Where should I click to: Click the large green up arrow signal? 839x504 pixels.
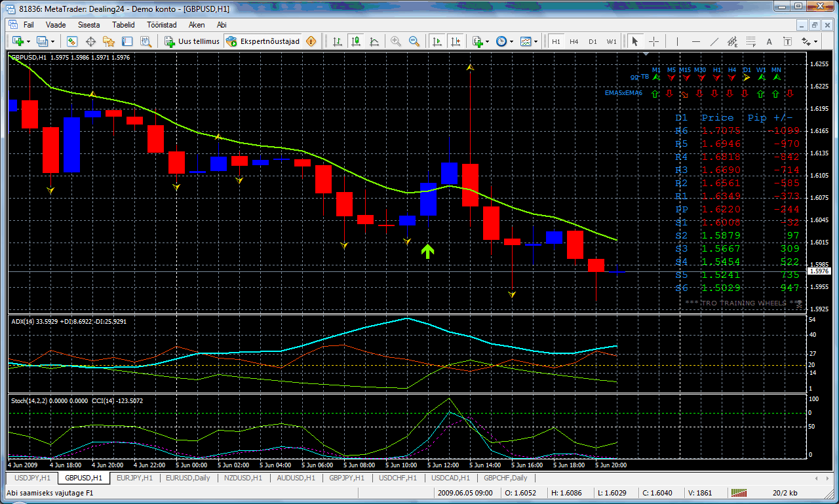click(x=428, y=251)
